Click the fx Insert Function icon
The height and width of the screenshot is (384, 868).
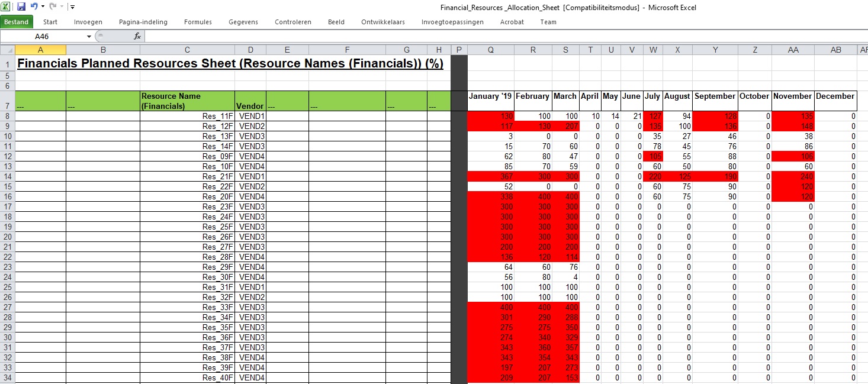137,36
